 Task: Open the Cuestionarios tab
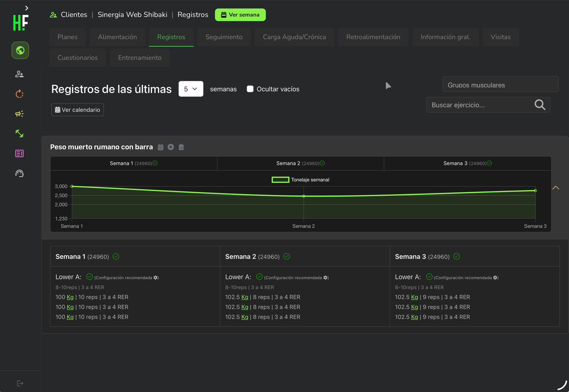(78, 58)
